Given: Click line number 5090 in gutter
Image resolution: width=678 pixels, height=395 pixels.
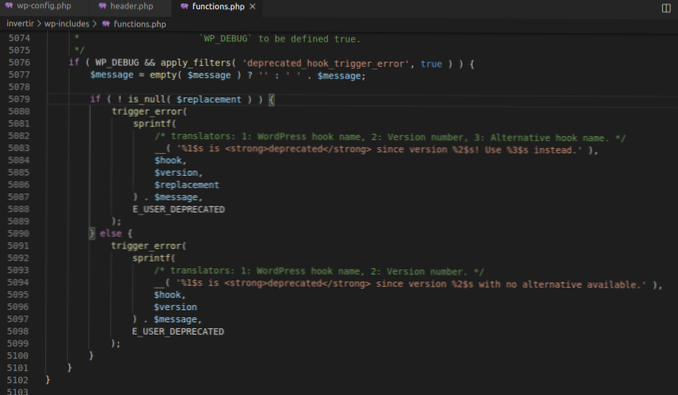Looking at the screenshot, I should [x=19, y=233].
